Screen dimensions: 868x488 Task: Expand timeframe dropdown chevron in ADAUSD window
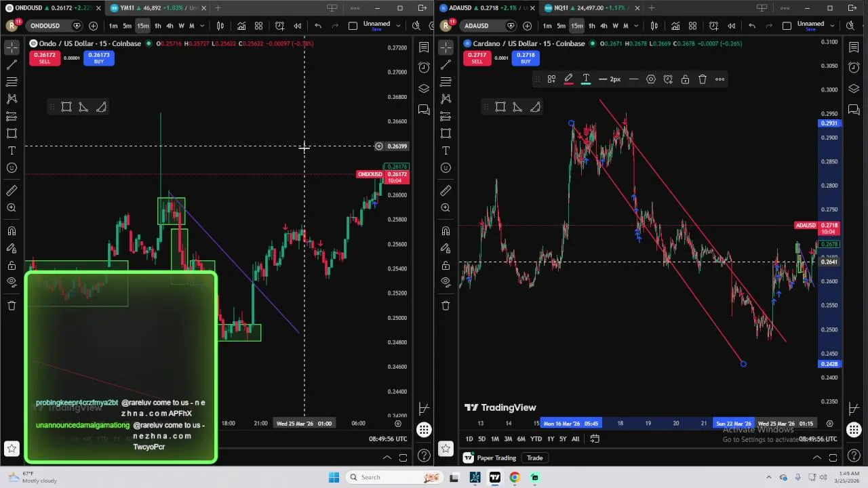pos(636,26)
